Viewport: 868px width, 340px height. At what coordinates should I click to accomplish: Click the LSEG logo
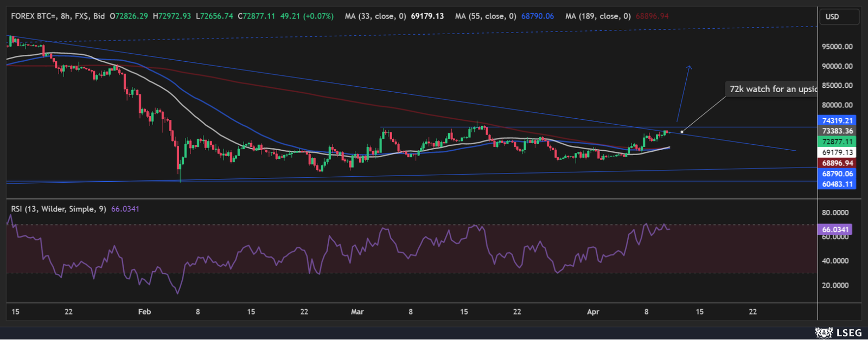pyautogui.click(x=838, y=332)
